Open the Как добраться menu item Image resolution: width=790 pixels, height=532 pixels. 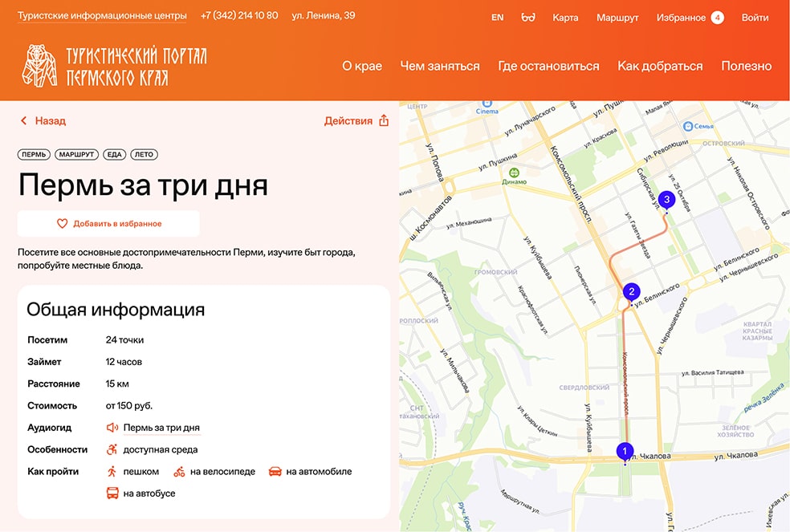pyautogui.click(x=660, y=66)
